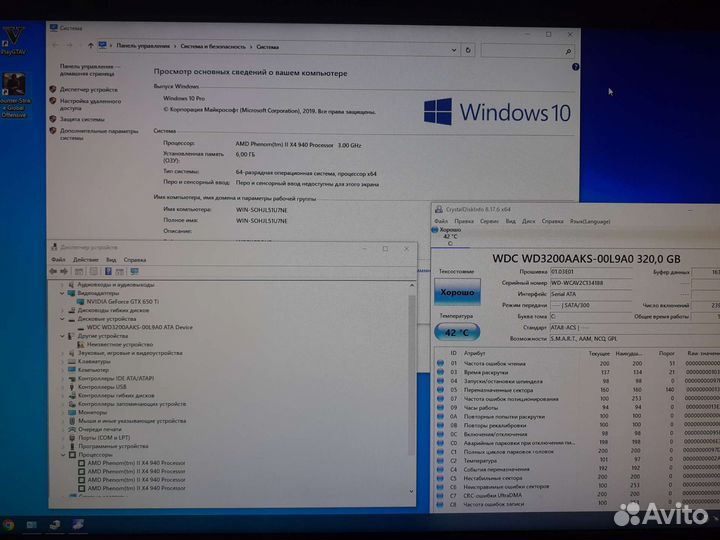Click the Частота ошибок чтения attribute row
This screenshot has height=540, width=720.
click(x=578, y=363)
